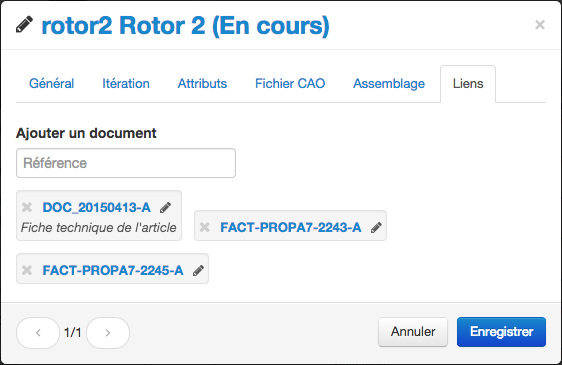
Task: Edit DOC_20150413-A link description pencil
Action: click(x=165, y=207)
